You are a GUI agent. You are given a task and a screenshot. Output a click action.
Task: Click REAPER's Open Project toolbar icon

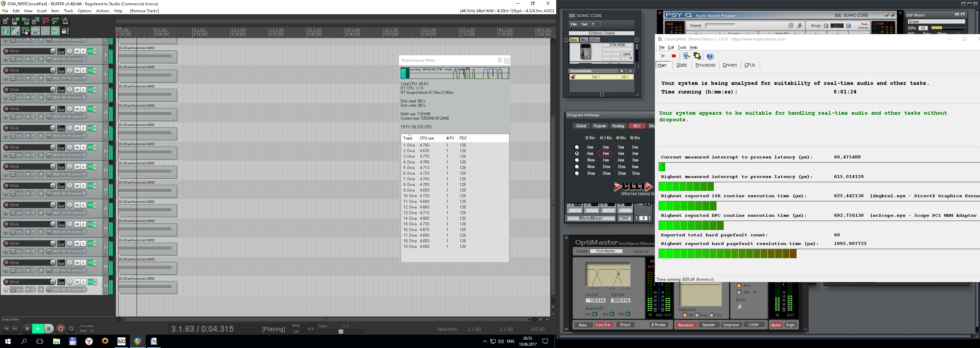click(16, 21)
